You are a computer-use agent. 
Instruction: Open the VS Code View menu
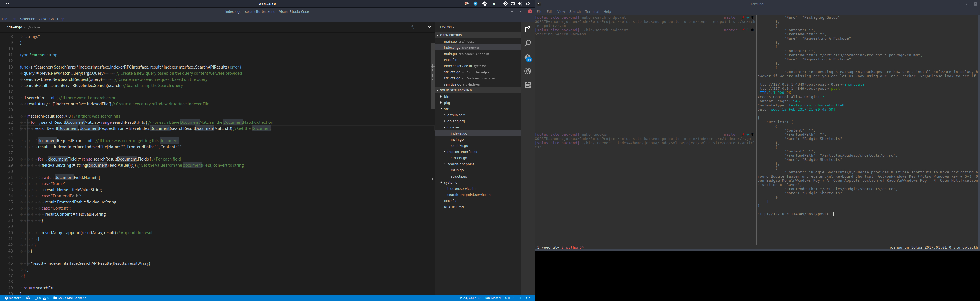tap(42, 19)
